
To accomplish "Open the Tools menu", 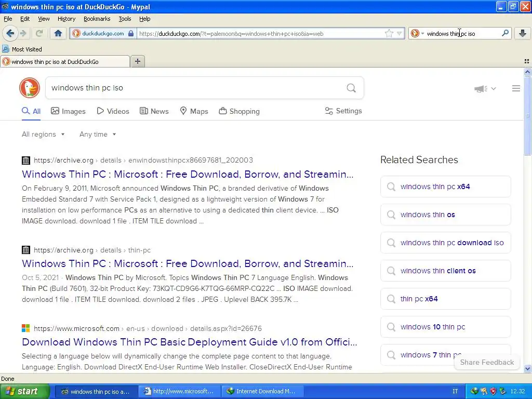I will pyautogui.click(x=125, y=19).
